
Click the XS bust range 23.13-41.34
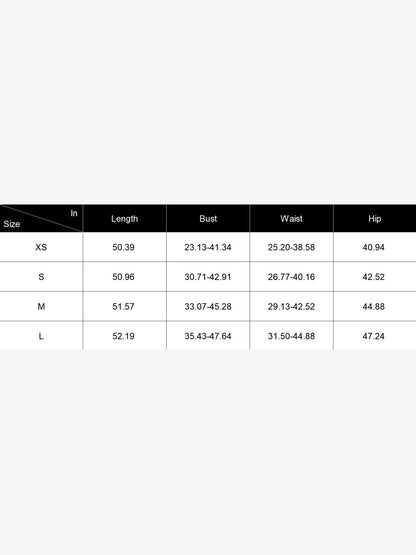coord(208,247)
